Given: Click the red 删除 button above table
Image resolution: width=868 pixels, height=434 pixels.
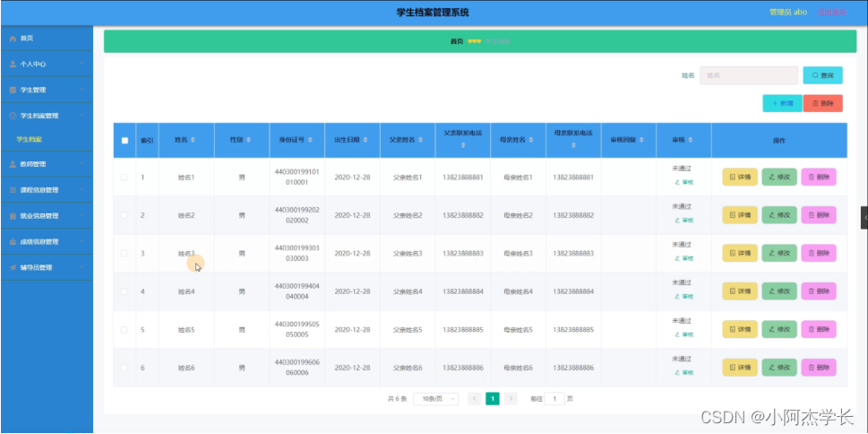Looking at the screenshot, I should pos(822,103).
